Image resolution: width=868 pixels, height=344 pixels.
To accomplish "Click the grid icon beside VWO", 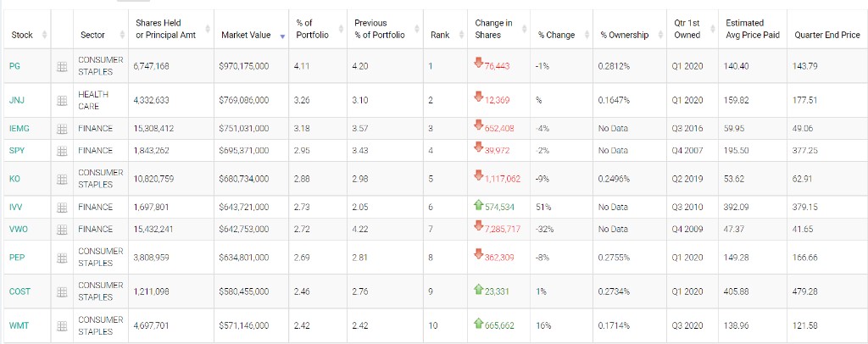I will pyautogui.click(x=62, y=229).
